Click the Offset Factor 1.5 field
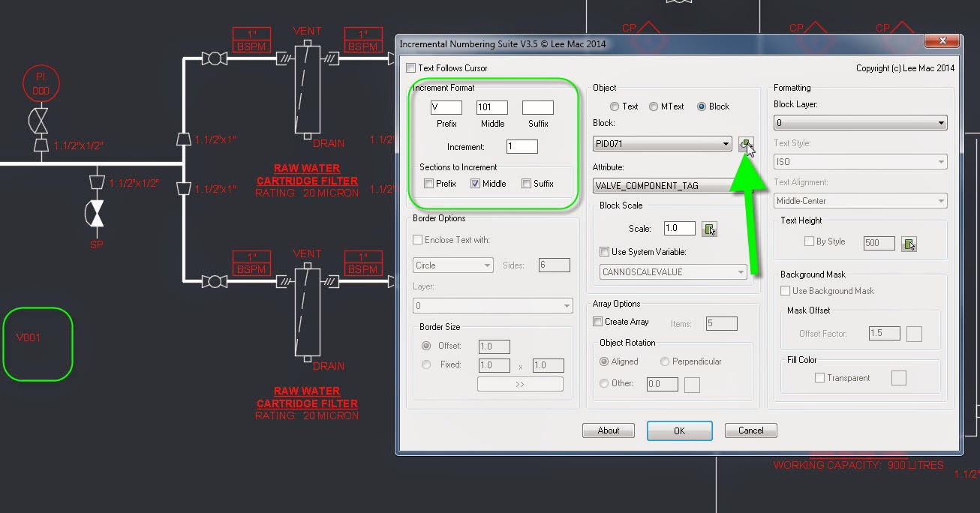The width and height of the screenshot is (980, 513). point(884,333)
